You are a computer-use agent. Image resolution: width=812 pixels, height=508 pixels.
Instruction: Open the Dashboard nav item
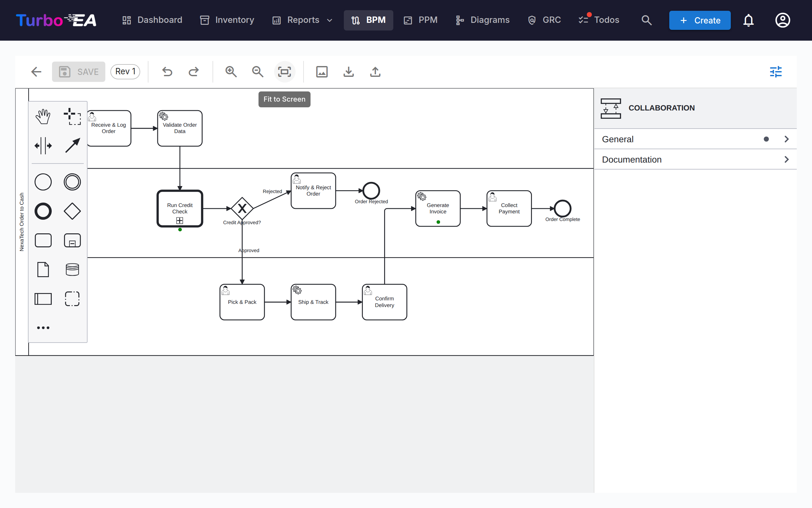(x=152, y=20)
